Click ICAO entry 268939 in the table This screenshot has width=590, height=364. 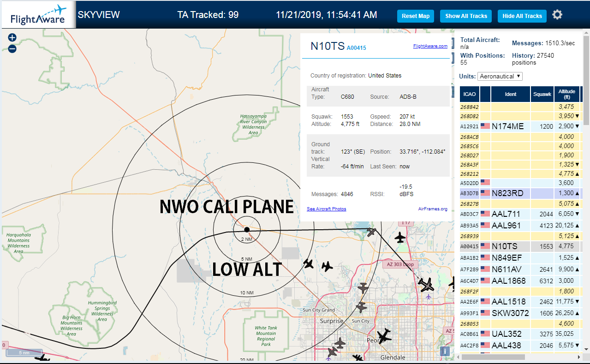[x=470, y=236]
